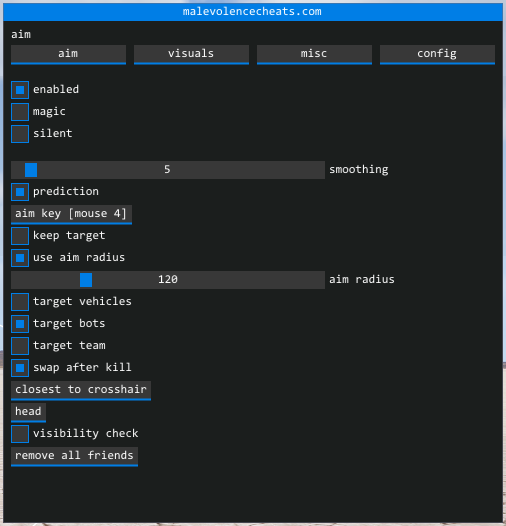Toggle the prediction checkbox
The width and height of the screenshot is (506, 526).
pos(20,192)
